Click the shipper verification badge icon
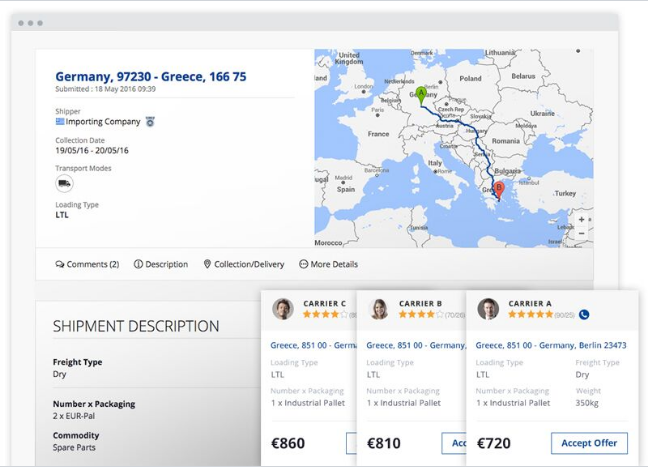Viewport: 648px width, 467px height. click(x=150, y=122)
